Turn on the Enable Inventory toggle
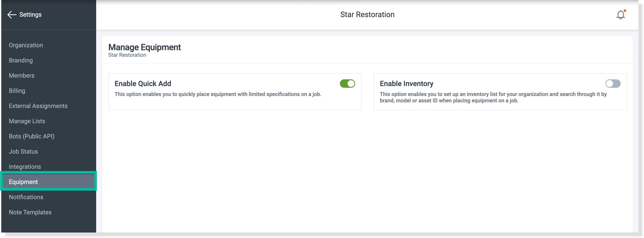 [613, 84]
